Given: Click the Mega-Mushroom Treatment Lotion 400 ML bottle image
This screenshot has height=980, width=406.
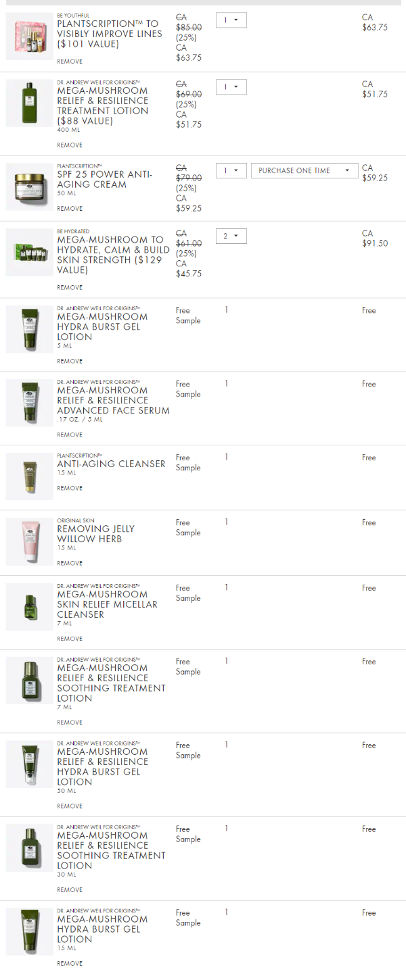Looking at the screenshot, I should coord(29,103).
